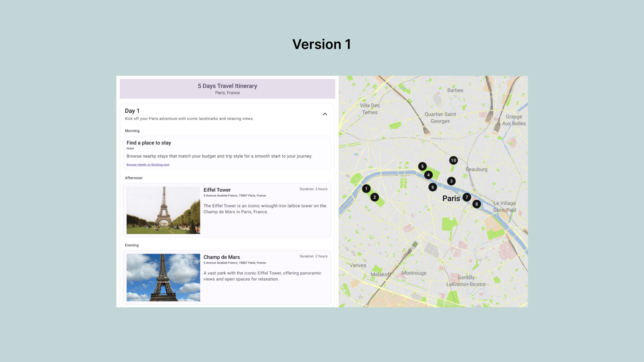Click map marker number 1
The width and height of the screenshot is (644, 362).
pyautogui.click(x=366, y=189)
